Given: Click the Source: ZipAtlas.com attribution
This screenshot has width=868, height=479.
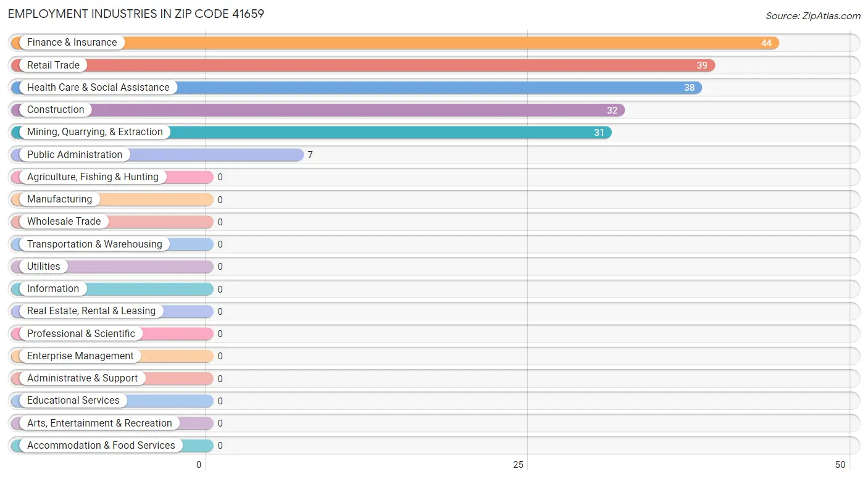Looking at the screenshot, I should [813, 16].
